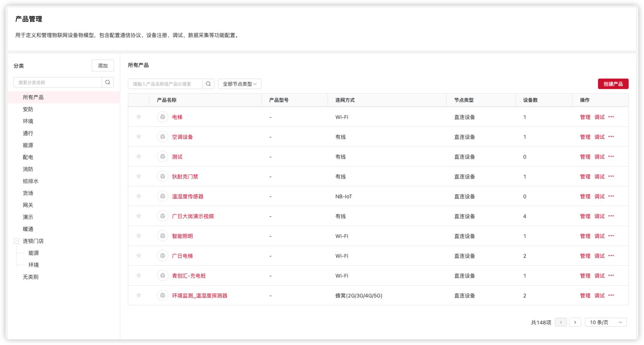Screen dimensions: 644x345
Task: Open the more-actions ellipsis for 空调设备
Action: tap(611, 137)
